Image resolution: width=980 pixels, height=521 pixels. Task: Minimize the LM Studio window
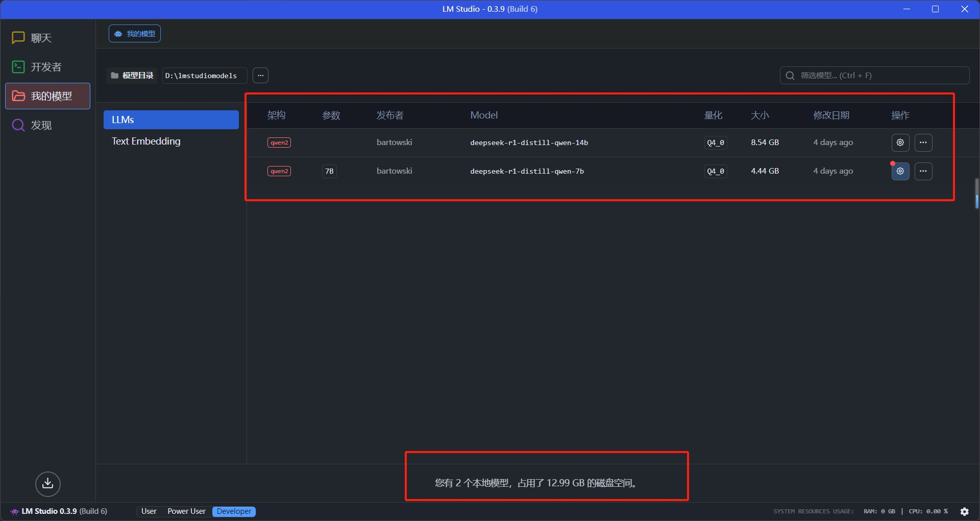(906, 9)
